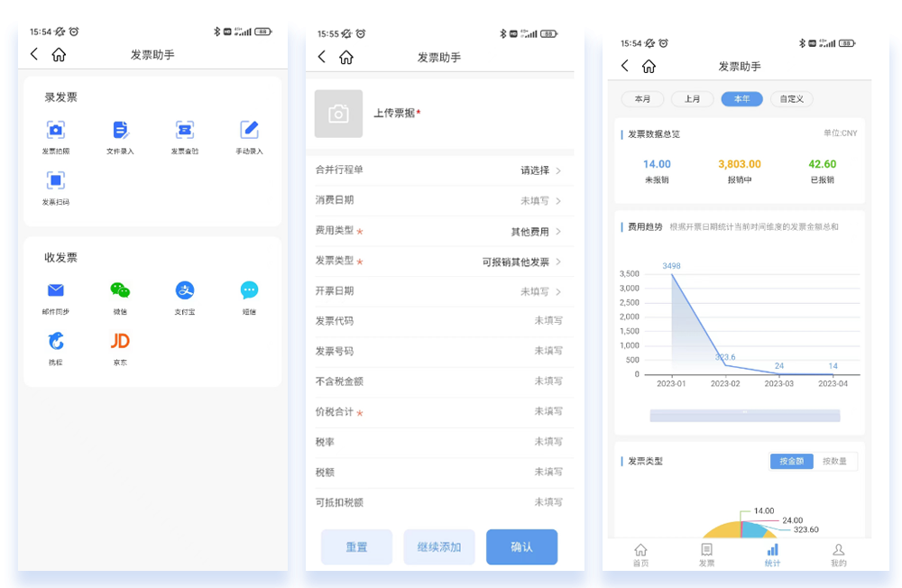This screenshot has height=588, width=902.
Task: Switch chart to 按数量 mode
Action: (x=835, y=461)
